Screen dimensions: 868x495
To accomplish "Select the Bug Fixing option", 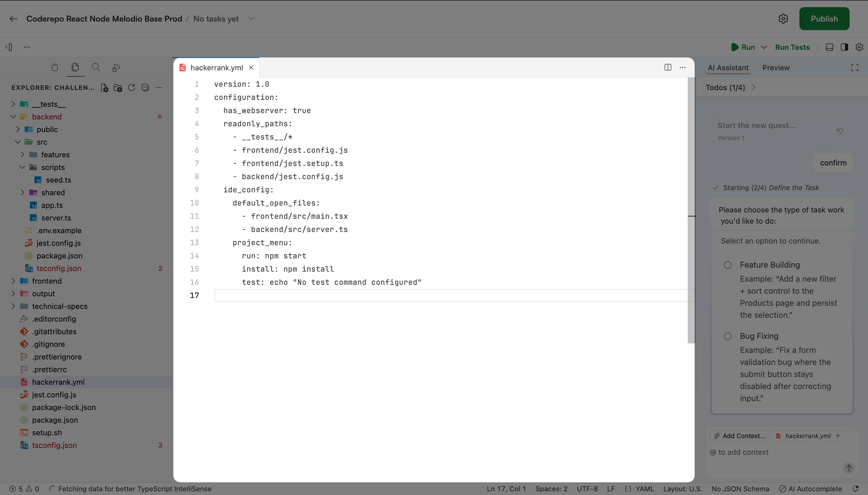I will click(727, 336).
